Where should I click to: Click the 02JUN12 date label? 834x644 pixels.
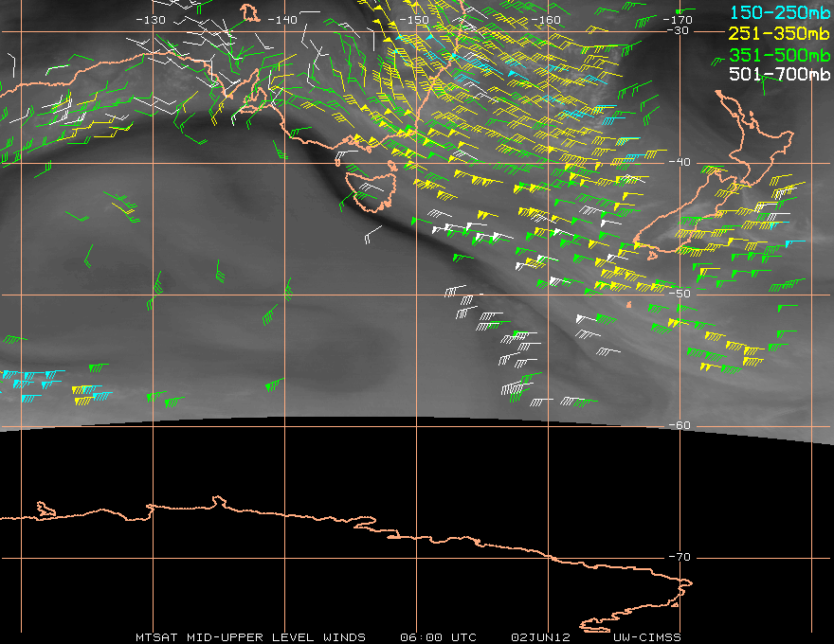540,637
